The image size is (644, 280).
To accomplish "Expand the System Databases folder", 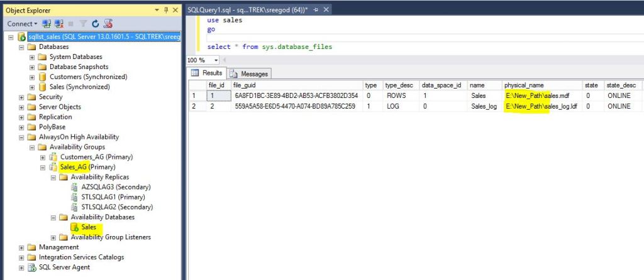I will tap(33, 57).
